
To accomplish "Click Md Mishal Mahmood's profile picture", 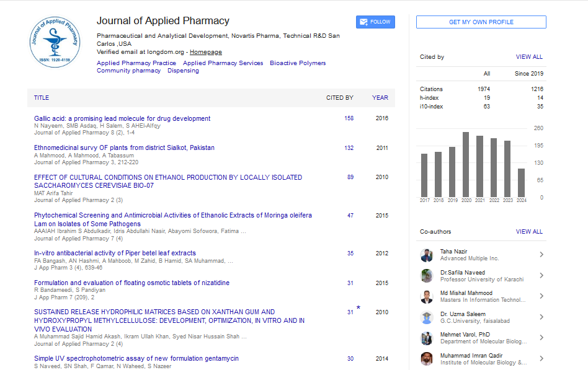I will tap(427, 296).
